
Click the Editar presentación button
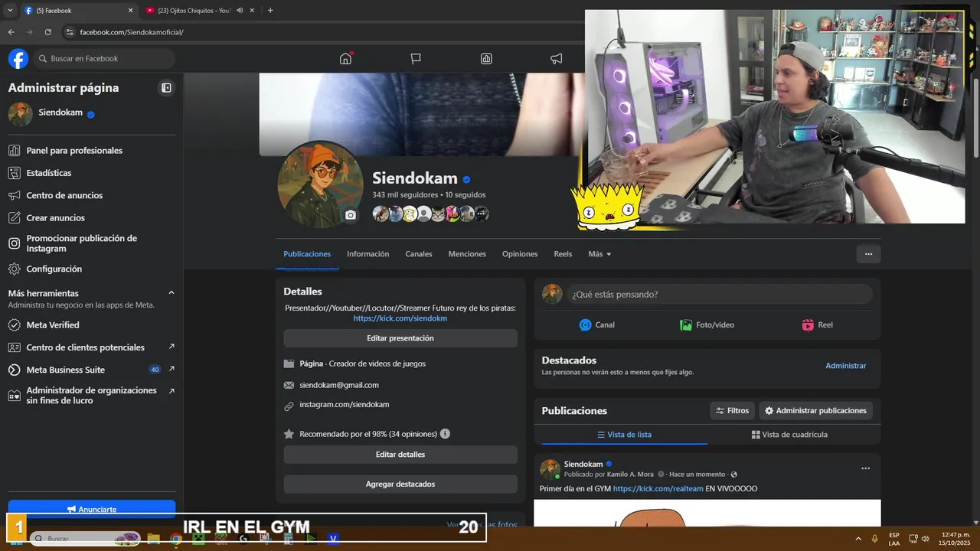click(400, 338)
